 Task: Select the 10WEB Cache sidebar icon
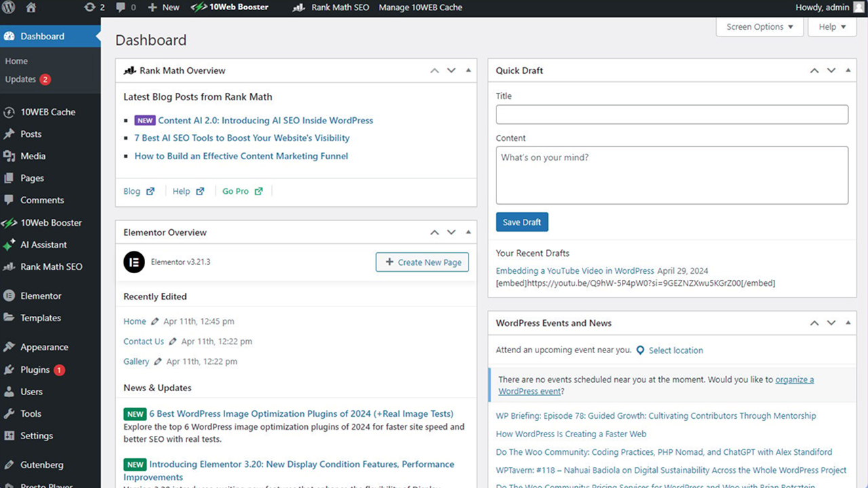[x=11, y=111]
